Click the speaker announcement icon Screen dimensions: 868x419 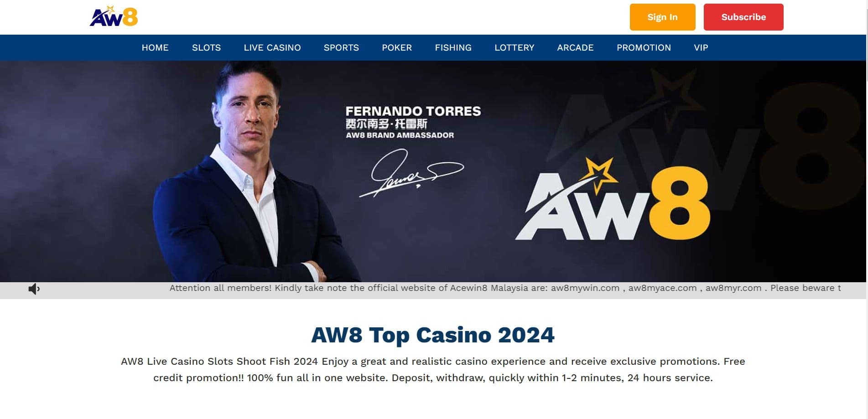pos(34,289)
